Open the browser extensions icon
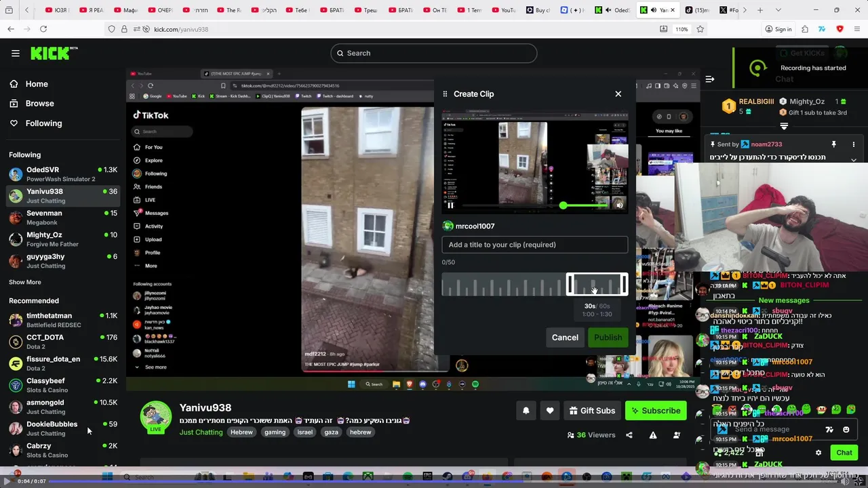This screenshot has width=868, height=488. pos(805,29)
